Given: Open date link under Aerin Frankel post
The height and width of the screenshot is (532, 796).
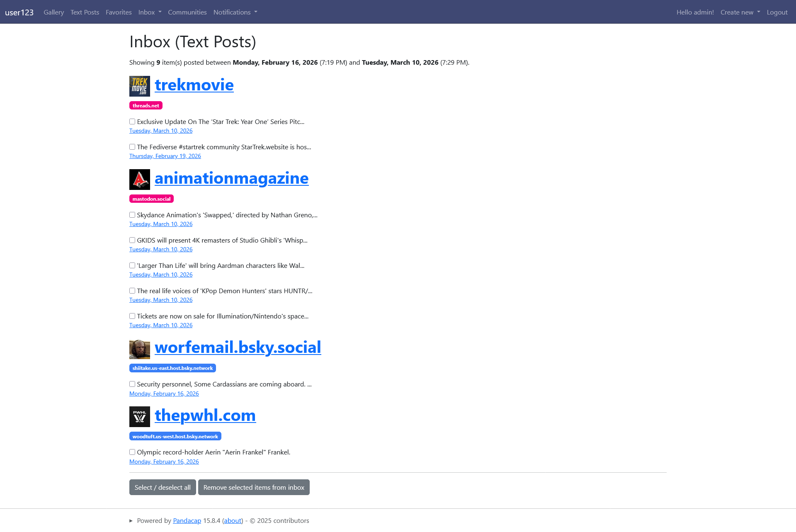Looking at the screenshot, I should coord(164,462).
